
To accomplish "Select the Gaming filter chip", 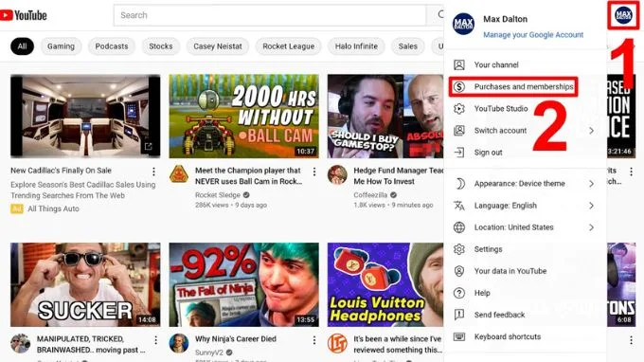I will coord(61,46).
